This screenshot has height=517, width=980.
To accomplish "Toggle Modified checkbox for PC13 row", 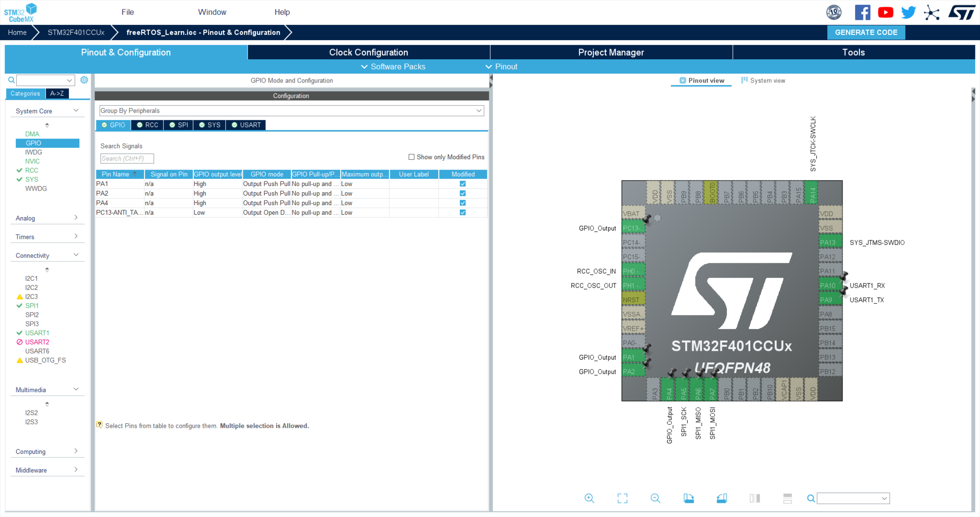I will pyautogui.click(x=463, y=212).
